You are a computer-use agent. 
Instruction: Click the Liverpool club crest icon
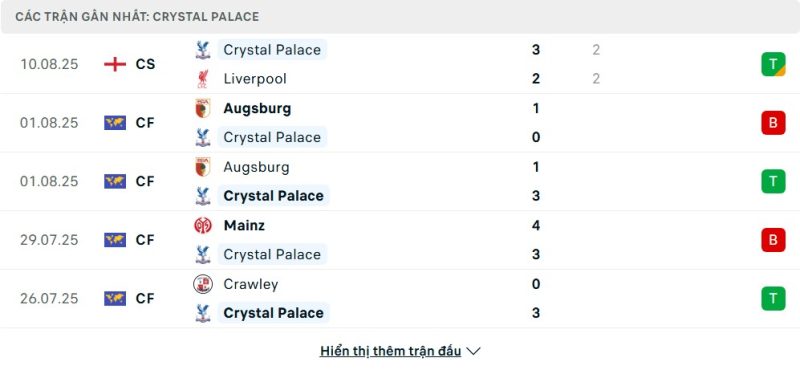pos(203,79)
